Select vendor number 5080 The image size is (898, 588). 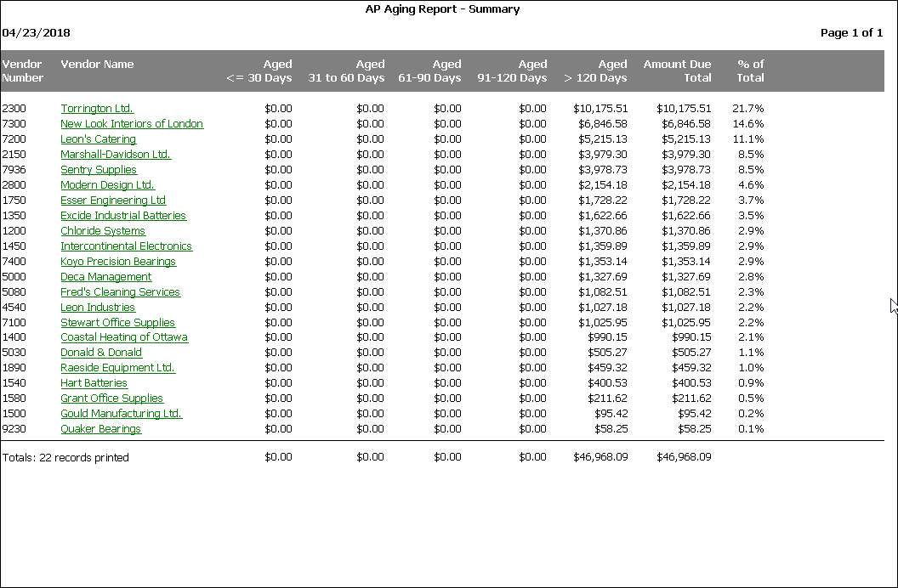(14, 291)
